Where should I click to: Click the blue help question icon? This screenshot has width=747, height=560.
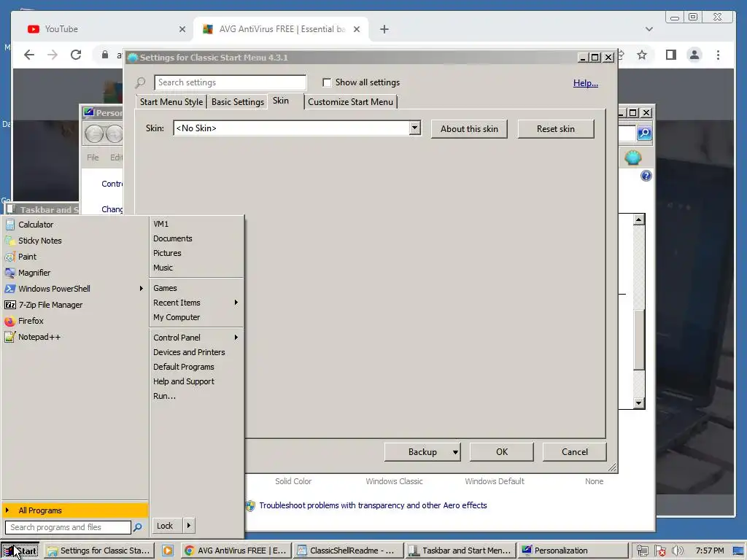coord(646,176)
